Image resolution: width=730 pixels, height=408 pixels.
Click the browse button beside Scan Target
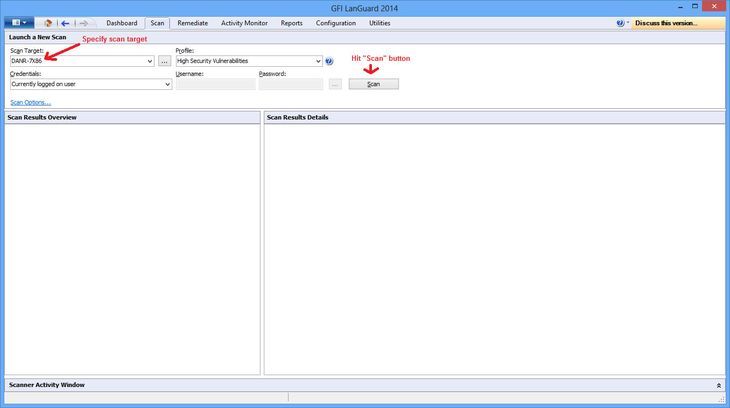(164, 61)
